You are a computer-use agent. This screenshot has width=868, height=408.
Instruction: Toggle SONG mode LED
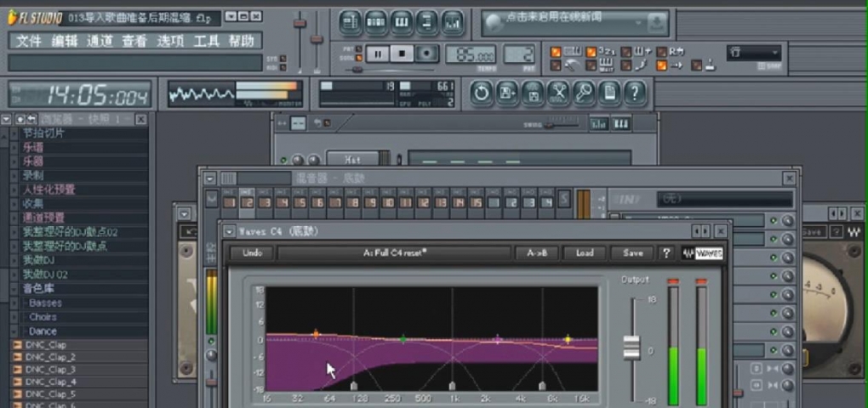359,58
